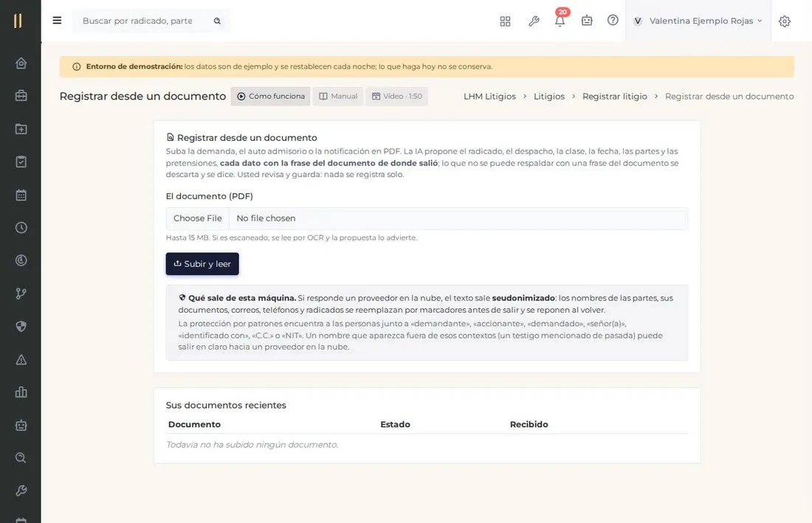812x523 pixels.
Task: Expand the Valentina Ejemplo Rojas user menu
Action: coord(698,21)
